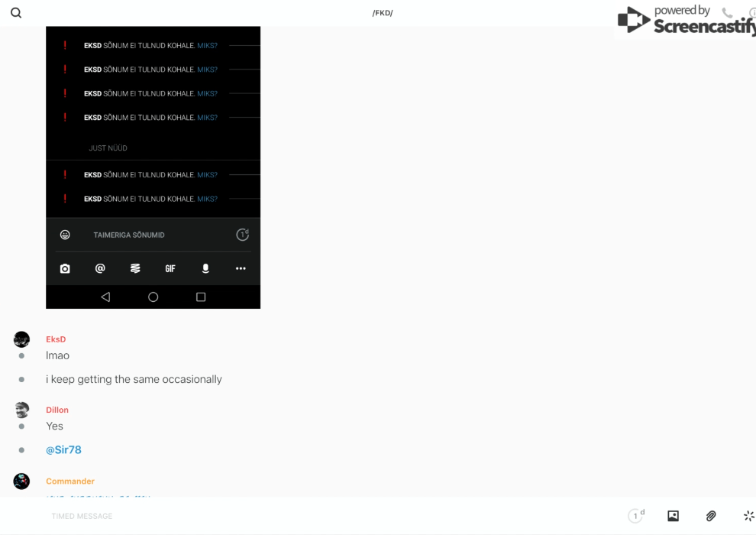
Task: Click EksD's profile avatar
Action: click(21, 339)
